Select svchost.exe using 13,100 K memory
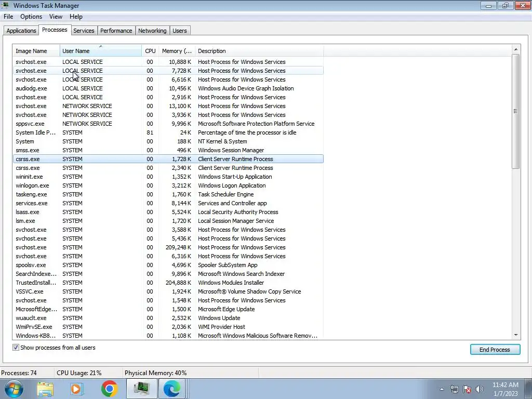Image resolution: width=532 pixels, height=399 pixels. 168,106
